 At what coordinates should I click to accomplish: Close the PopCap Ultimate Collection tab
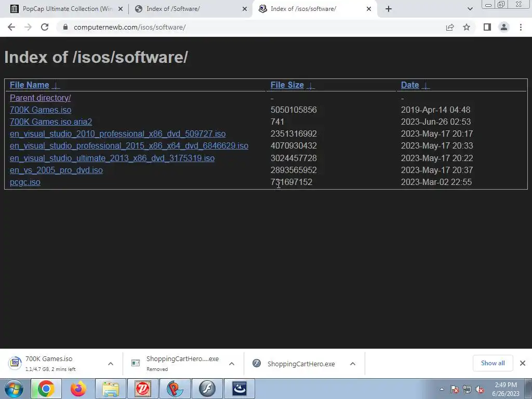(121, 9)
